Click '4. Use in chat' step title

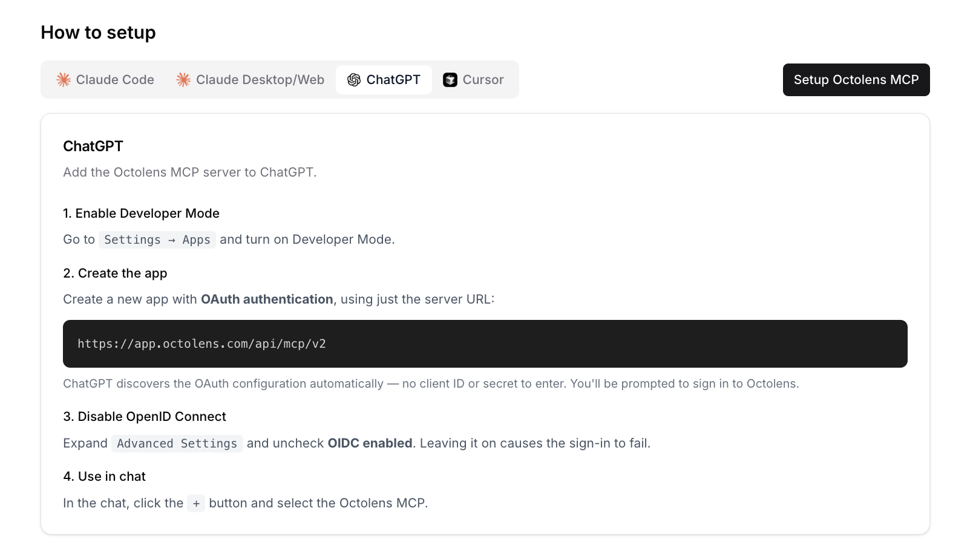tap(104, 477)
